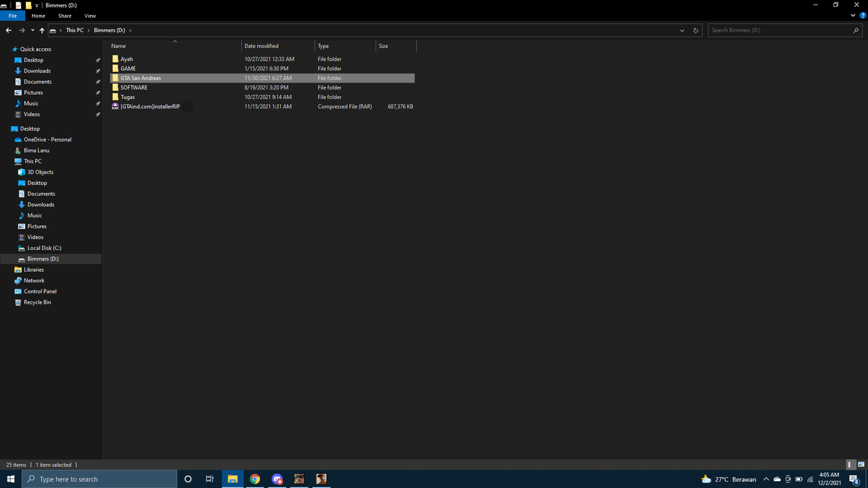Sort files by Date modified column

[x=278, y=46]
